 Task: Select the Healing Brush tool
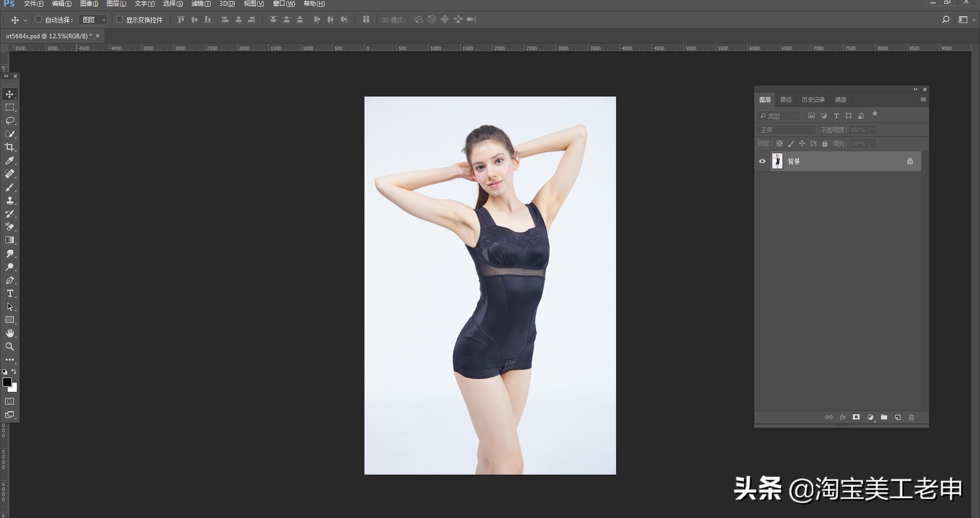(x=10, y=174)
